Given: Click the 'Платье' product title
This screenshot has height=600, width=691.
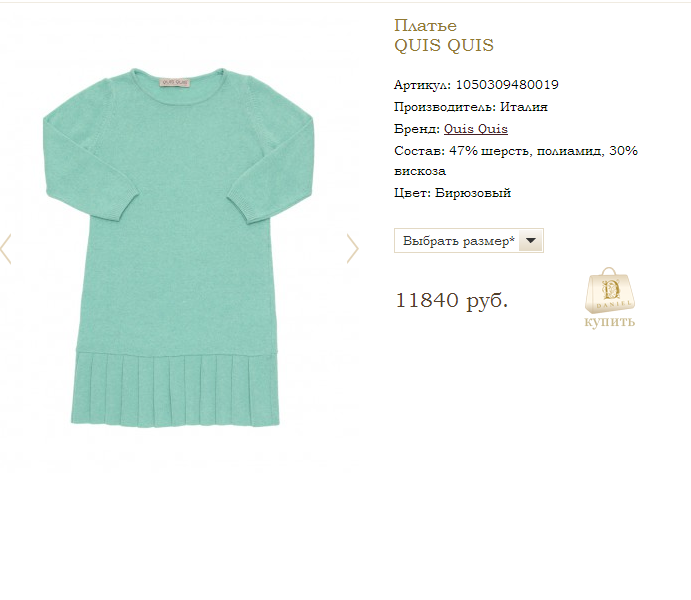Looking at the screenshot, I should click(x=425, y=26).
